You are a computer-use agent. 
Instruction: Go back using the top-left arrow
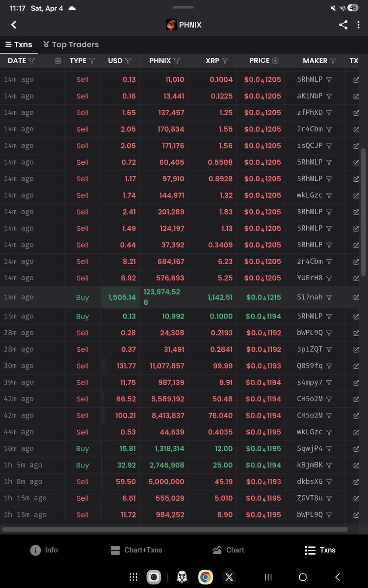point(14,24)
